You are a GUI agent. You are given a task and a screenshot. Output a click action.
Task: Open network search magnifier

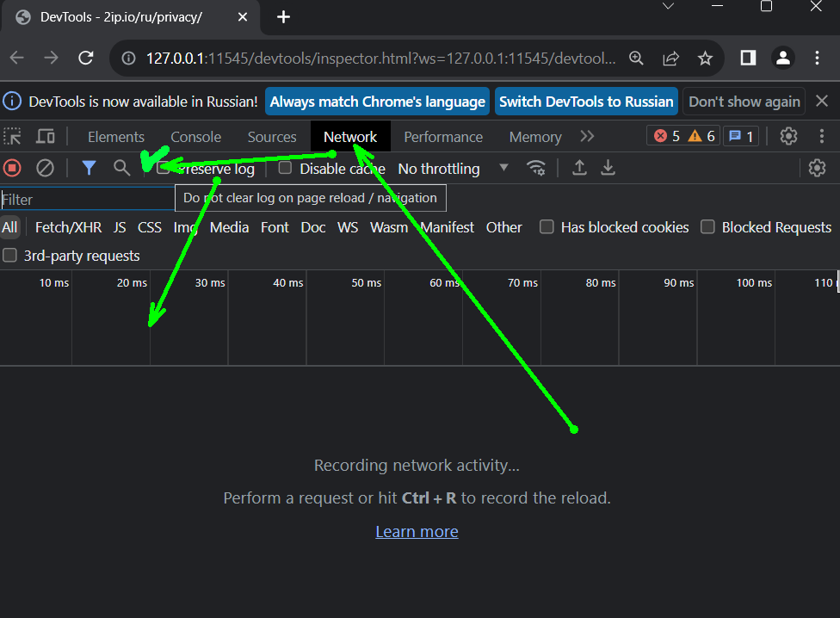click(121, 168)
